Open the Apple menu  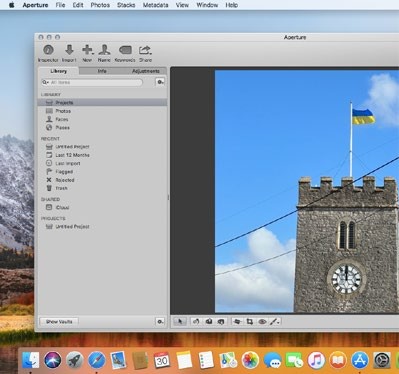pyautogui.click(x=12, y=5)
